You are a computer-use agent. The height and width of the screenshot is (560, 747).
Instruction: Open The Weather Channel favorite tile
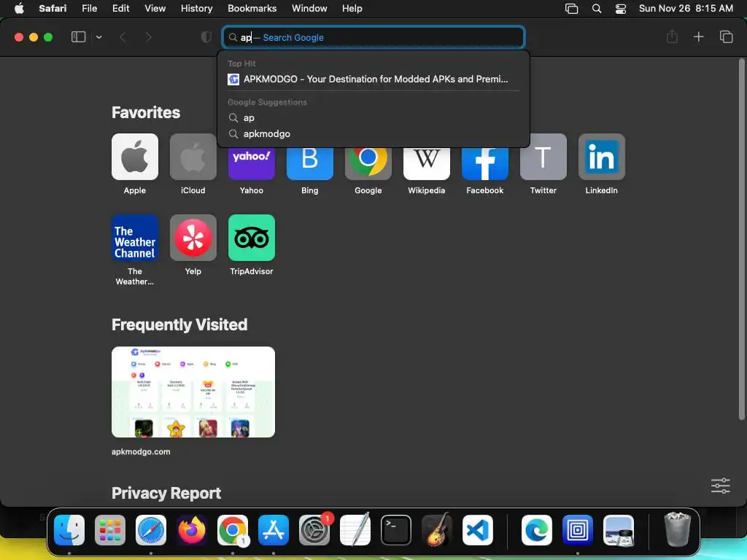(x=135, y=238)
